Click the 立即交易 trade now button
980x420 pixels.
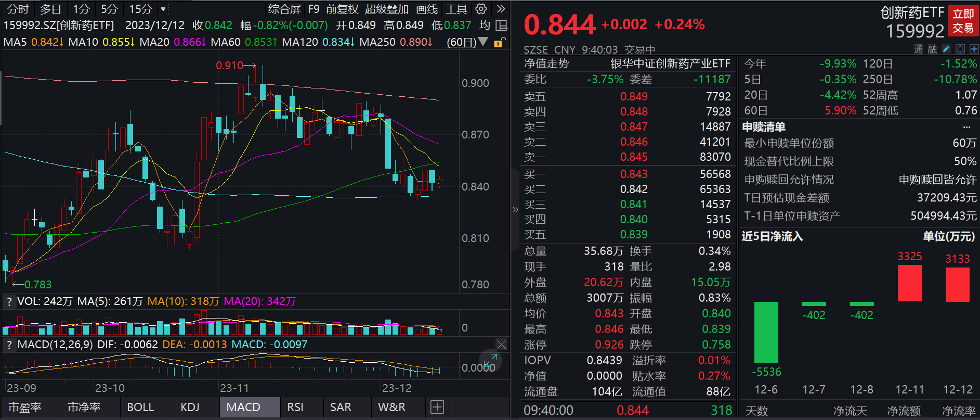click(x=963, y=21)
